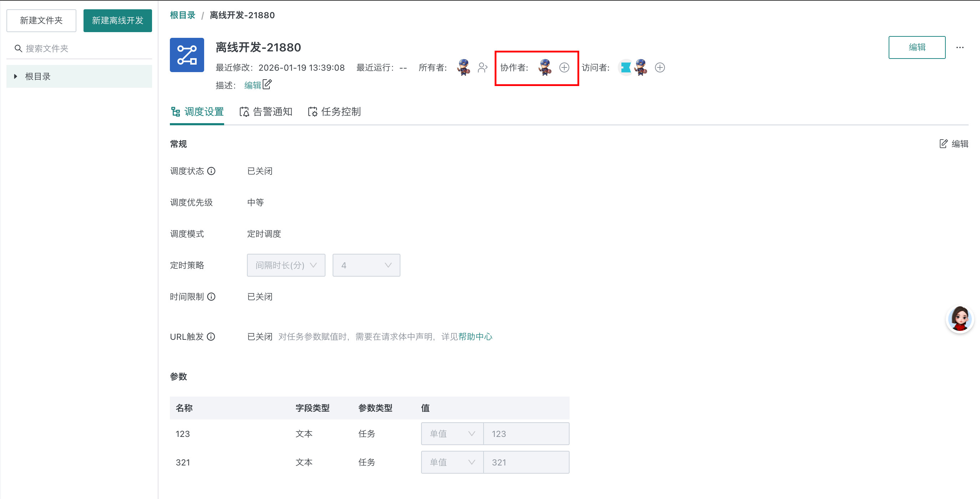Click the 新建文件夹 button
Viewport: 980px width, 499px height.
coord(41,21)
